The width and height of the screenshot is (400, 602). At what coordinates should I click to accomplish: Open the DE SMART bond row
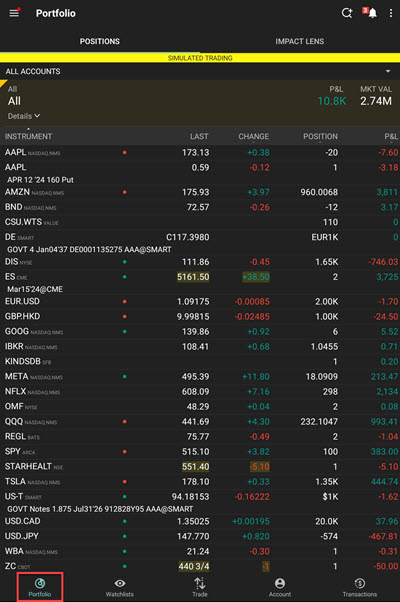(200, 242)
